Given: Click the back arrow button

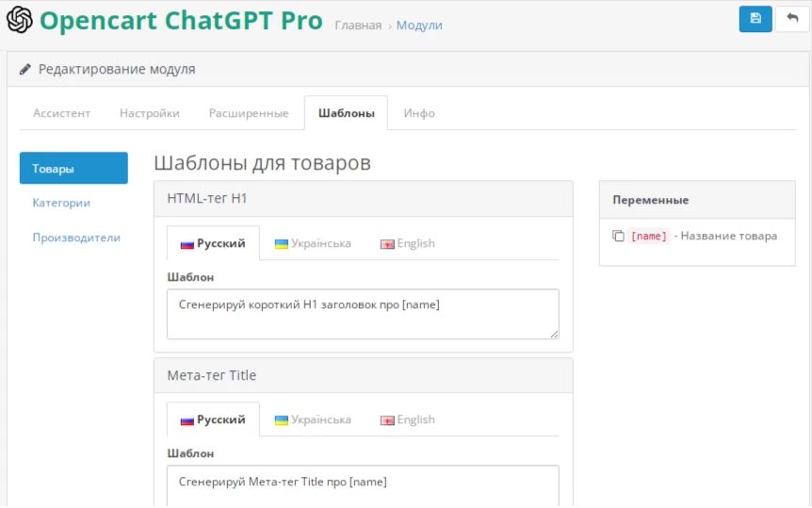Looking at the screenshot, I should click(x=792, y=19).
